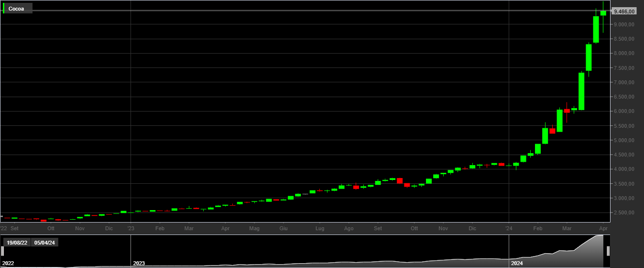Click the 19/08/22 start date field
This screenshot has width=644, height=268.
point(17,243)
